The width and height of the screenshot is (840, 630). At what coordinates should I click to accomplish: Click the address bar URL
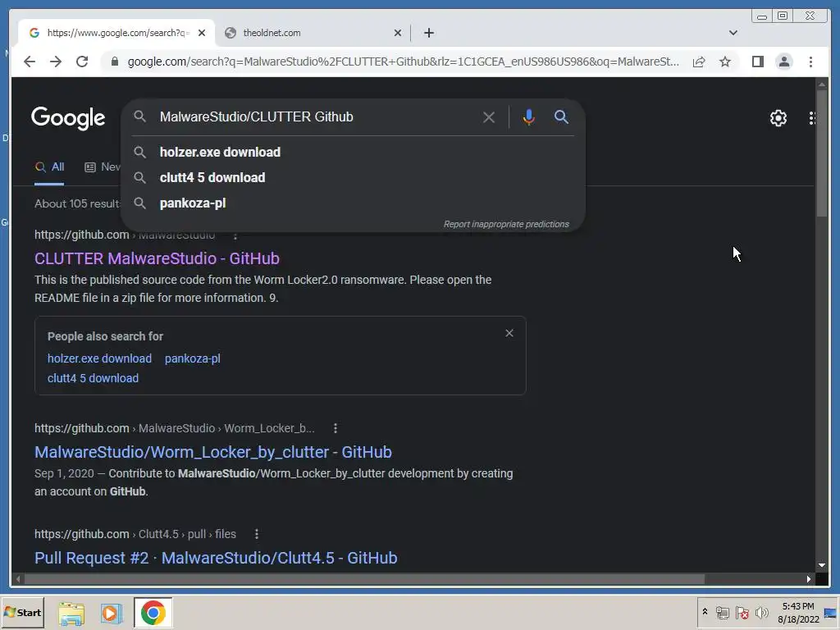tap(403, 62)
